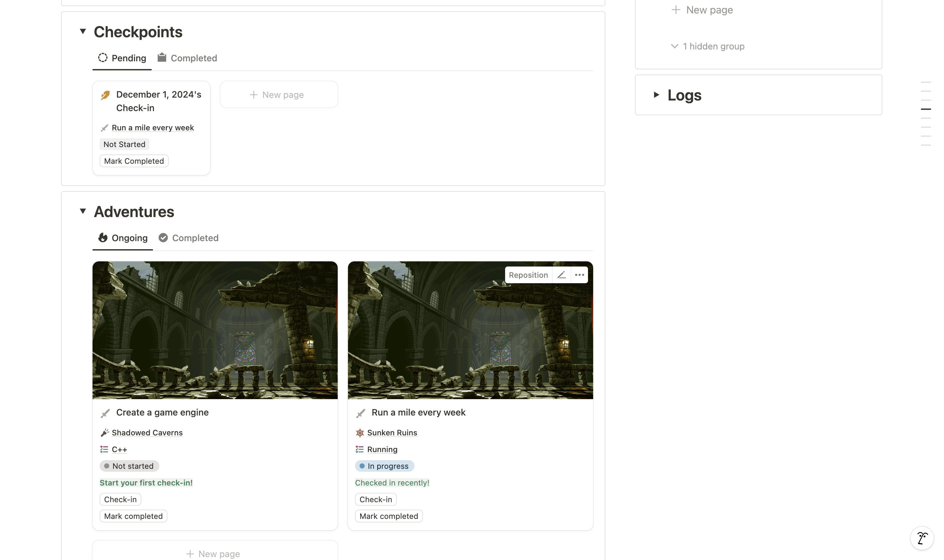Viewport: 944px width, 560px height.
Task: Expand the Logs section
Action: point(656,95)
